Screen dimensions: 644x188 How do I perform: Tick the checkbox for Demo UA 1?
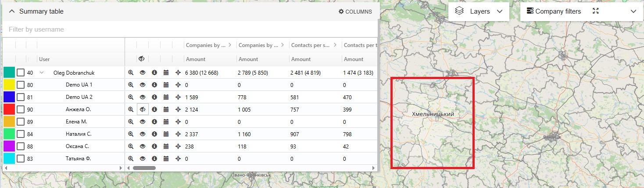[21, 85]
